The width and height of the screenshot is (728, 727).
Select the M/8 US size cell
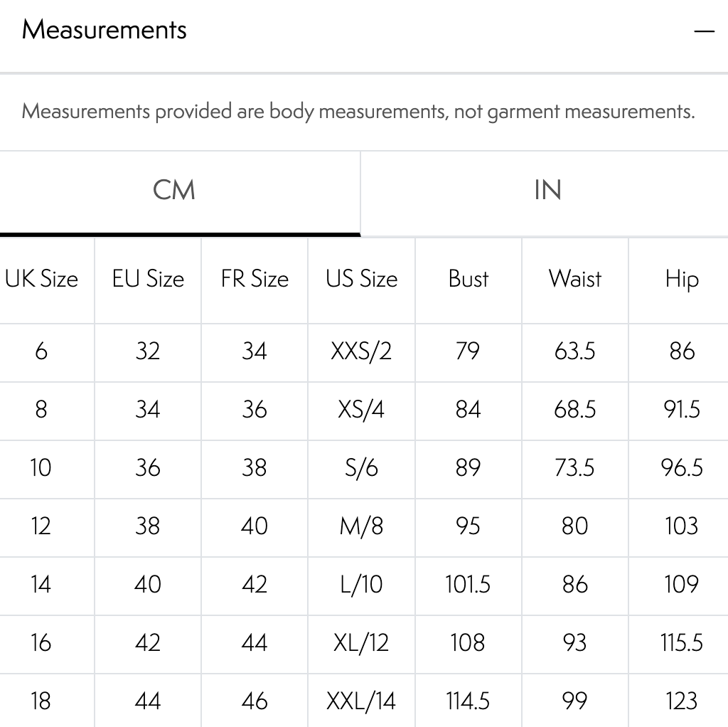(361, 526)
